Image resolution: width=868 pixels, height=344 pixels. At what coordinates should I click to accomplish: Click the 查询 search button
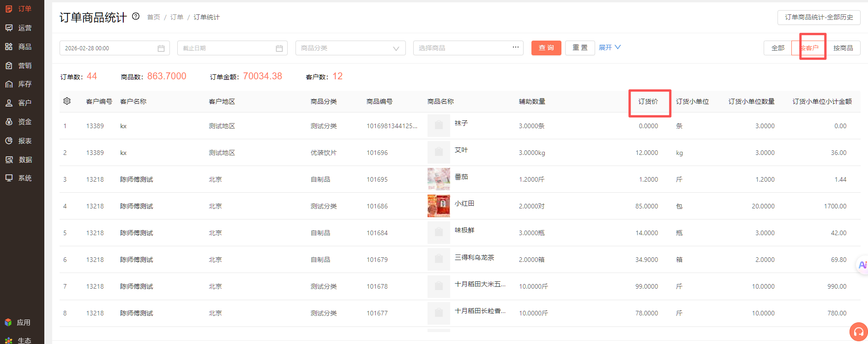click(x=546, y=48)
